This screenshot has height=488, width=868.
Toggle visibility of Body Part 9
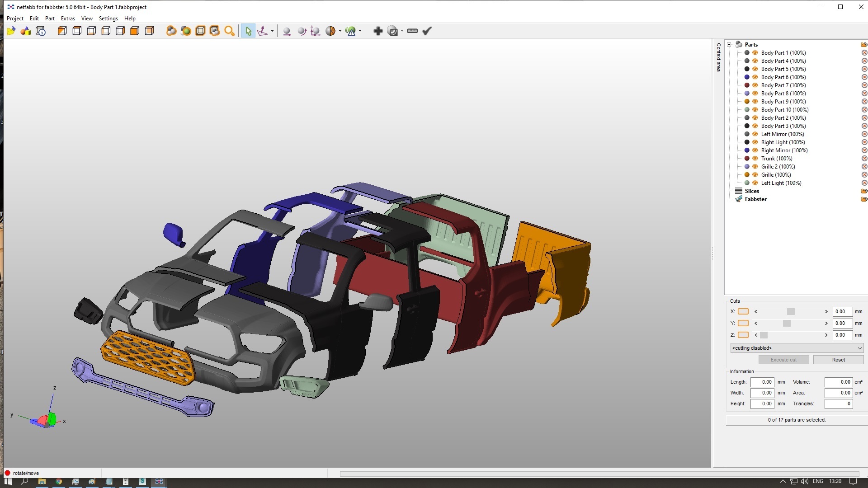[x=755, y=102]
